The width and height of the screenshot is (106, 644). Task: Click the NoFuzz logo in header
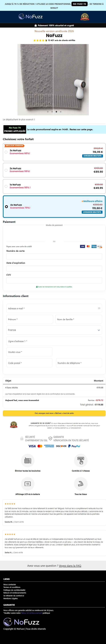click(31, 17)
